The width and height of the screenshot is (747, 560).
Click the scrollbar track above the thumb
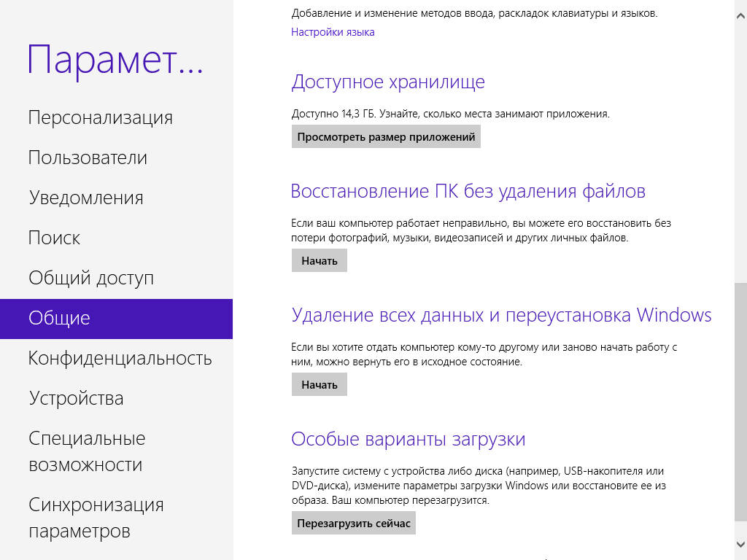pyautogui.click(x=740, y=146)
